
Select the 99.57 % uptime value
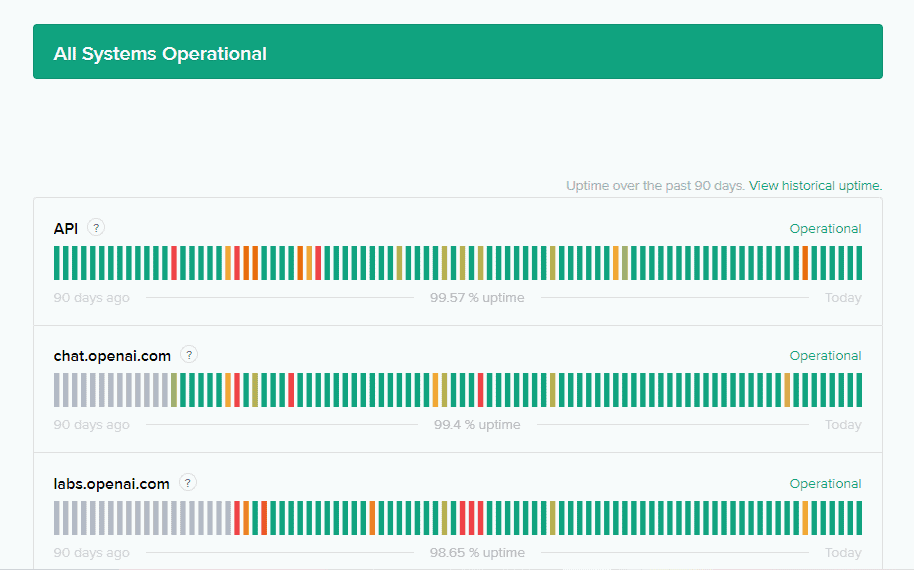[x=477, y=297]
